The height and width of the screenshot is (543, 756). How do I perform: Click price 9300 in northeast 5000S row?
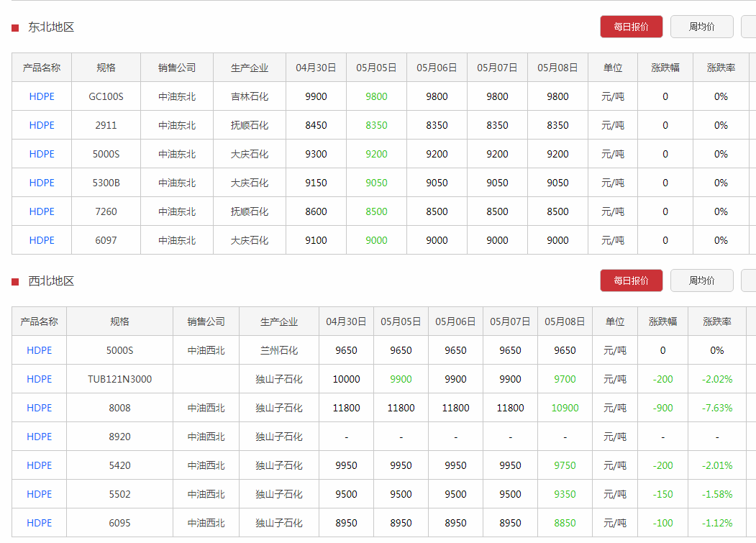(316, 154)
